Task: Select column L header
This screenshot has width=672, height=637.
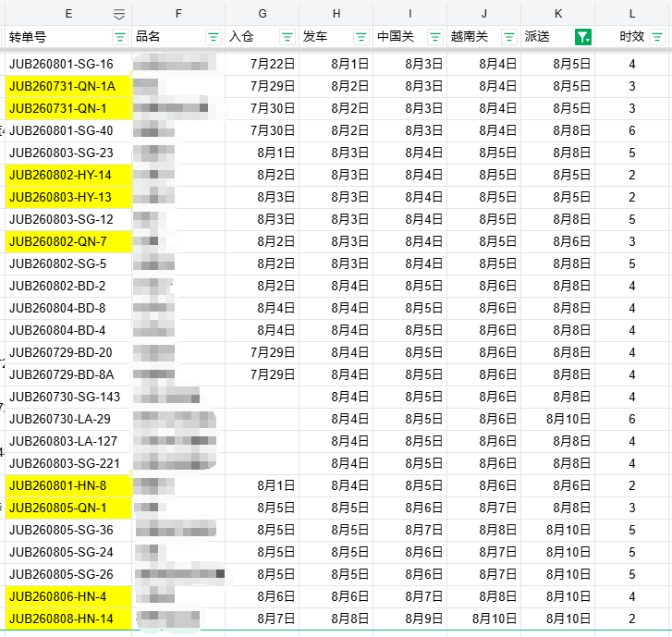Action: click(632, 14)
